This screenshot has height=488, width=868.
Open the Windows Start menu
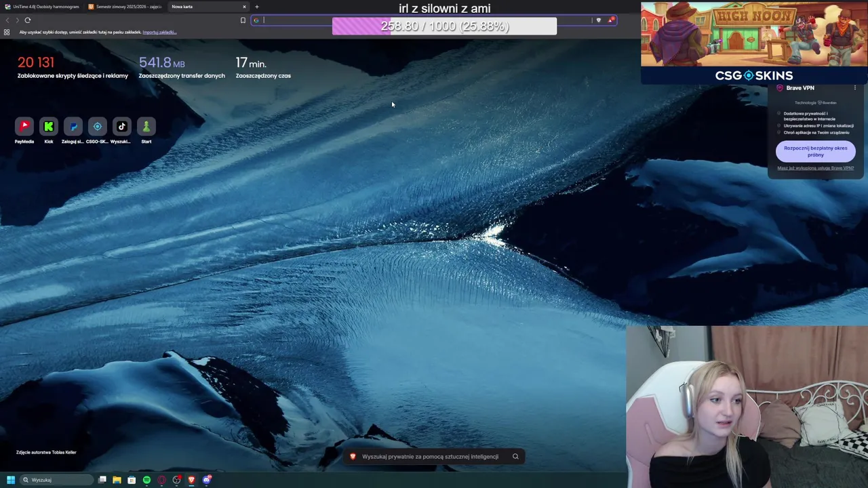11,480
